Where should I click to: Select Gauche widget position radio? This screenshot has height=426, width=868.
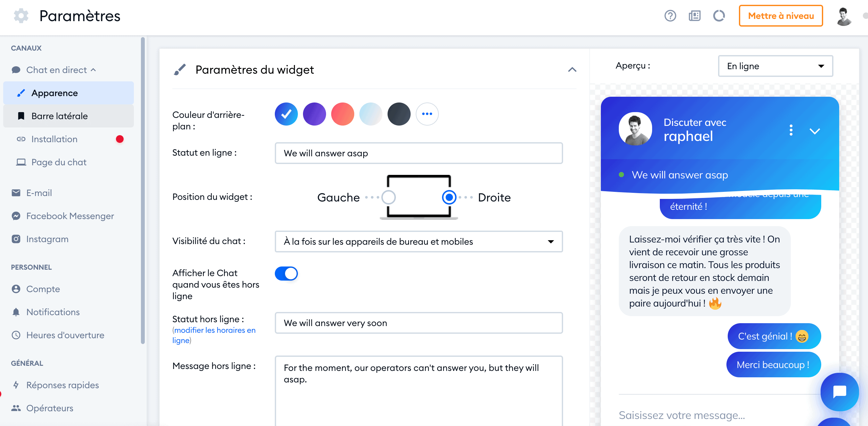(388, 197)
